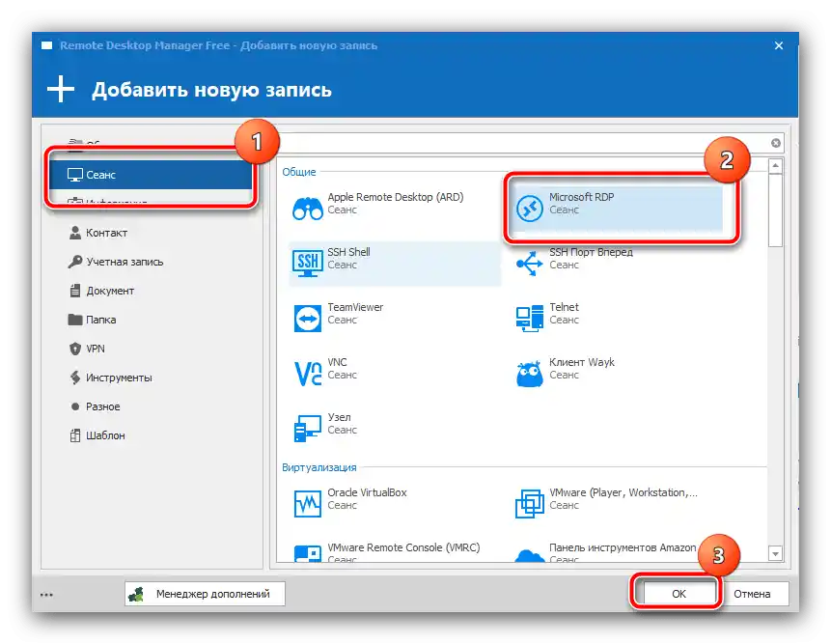Image resolution: width=831 pixels, height=644 pixels.
Task: Click the VPN shield icon
Action: tap(75, 349)
